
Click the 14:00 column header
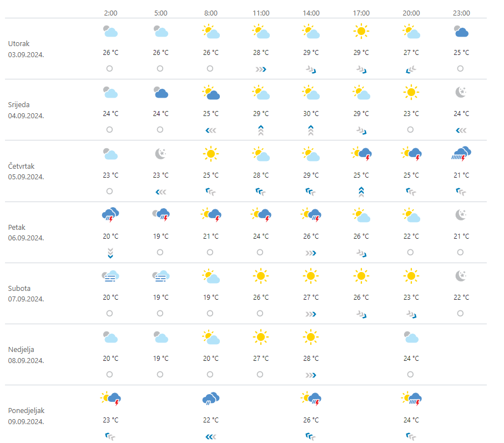[311, 13]
